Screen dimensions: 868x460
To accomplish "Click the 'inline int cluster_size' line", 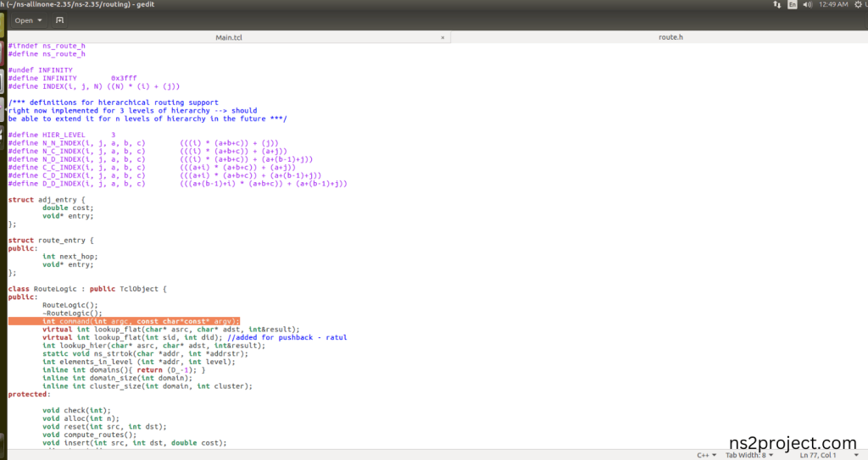I will tap(147, 386).
